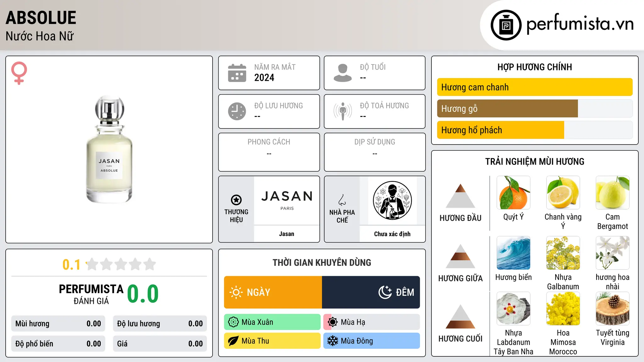Image resolution: width=644 pixels, height=362 pixels.
Task: Click the Hương đầu pyramid icon
Action: pos(461,196)
